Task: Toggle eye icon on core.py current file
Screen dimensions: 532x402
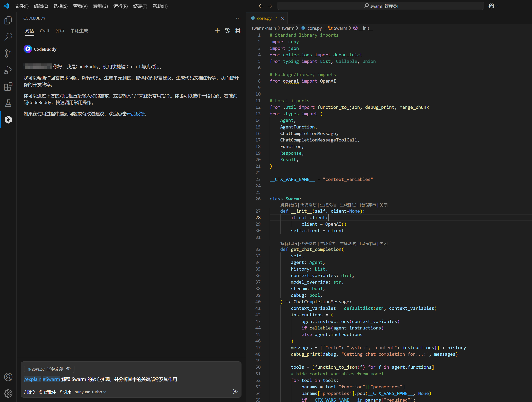Action: tap(69, 369)
